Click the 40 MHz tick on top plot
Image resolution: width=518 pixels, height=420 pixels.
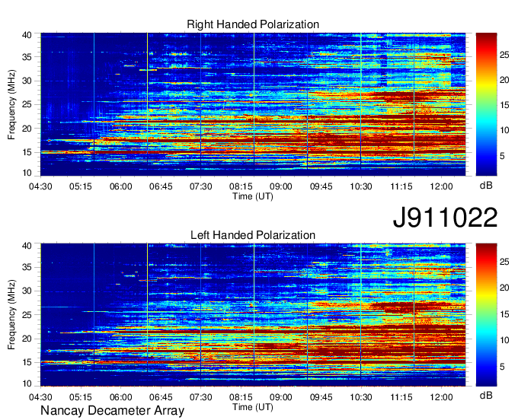click(x=27, y=35)
